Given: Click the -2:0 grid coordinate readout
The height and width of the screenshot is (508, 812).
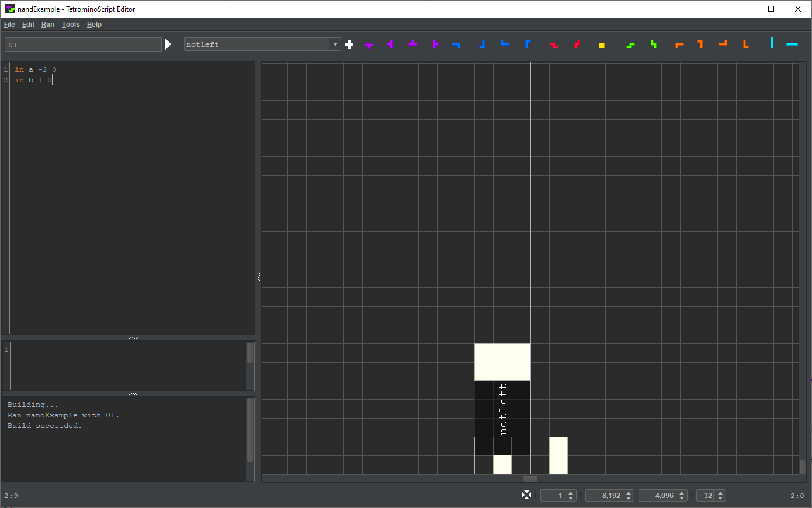Looking at the screenshot, I should [795, 496].
